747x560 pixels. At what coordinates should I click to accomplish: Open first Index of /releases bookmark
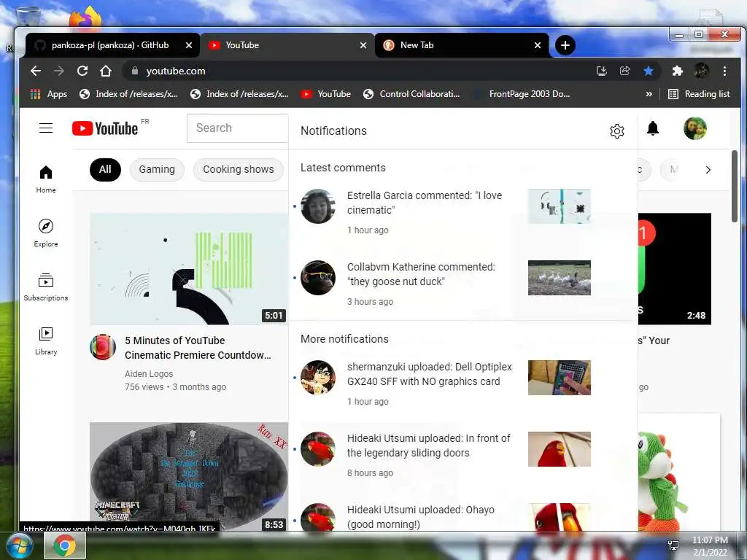pos(128,94)
